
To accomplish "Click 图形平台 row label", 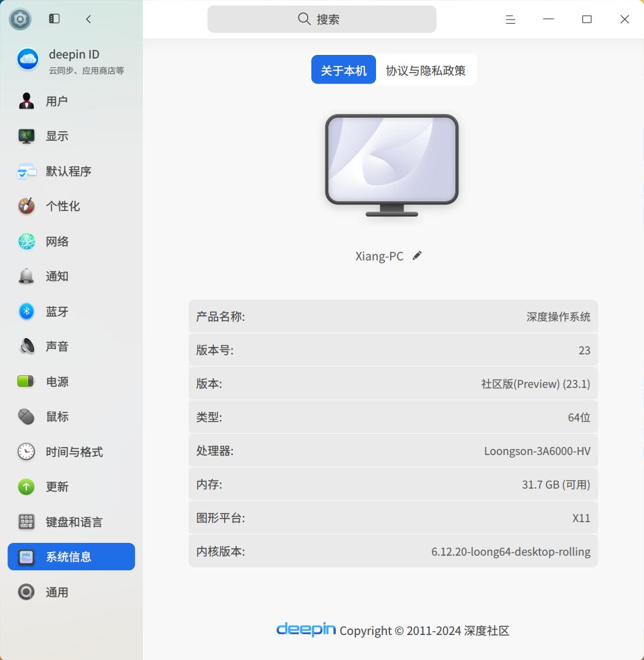I will (220, 518).
